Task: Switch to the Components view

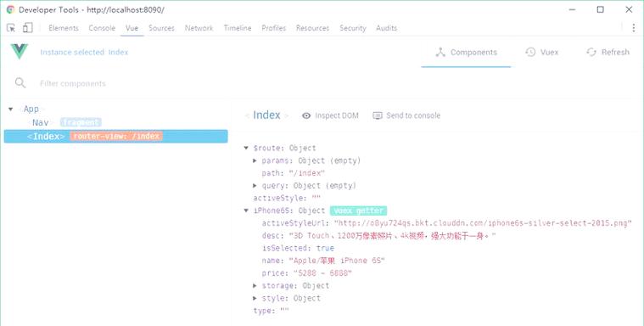Action: (466, 52)
